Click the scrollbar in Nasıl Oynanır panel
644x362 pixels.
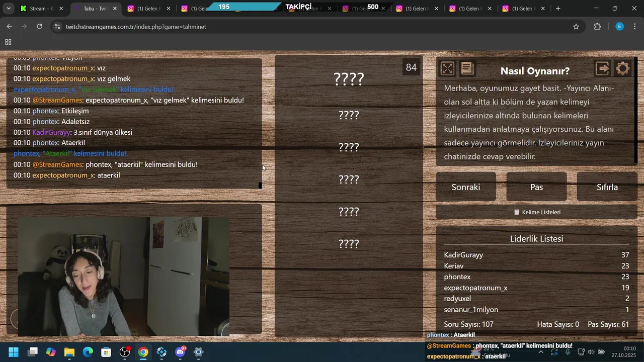[x=636, y=111]
